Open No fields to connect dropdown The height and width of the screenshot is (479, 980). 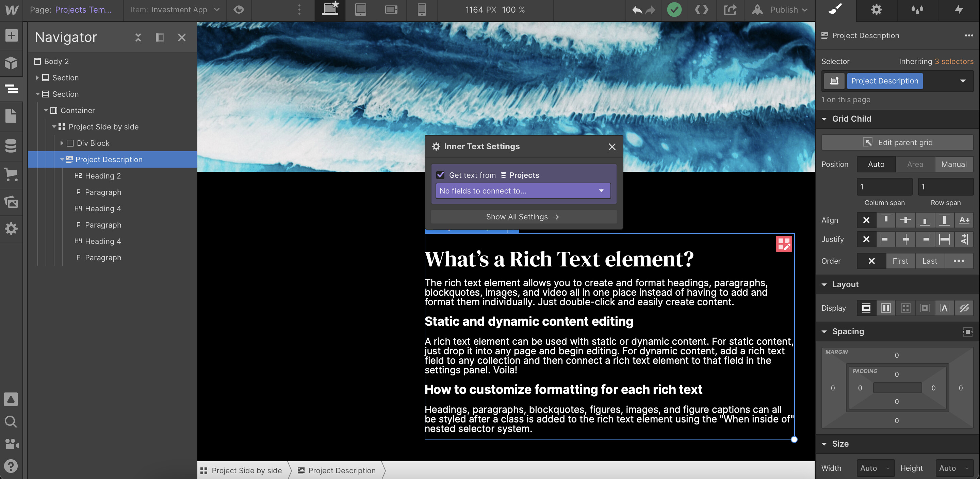pyautogui.click(x=523, y=191)
